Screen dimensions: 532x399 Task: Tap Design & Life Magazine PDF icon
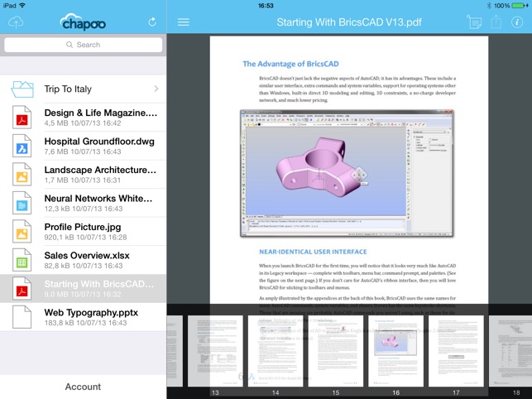(22, 118)
